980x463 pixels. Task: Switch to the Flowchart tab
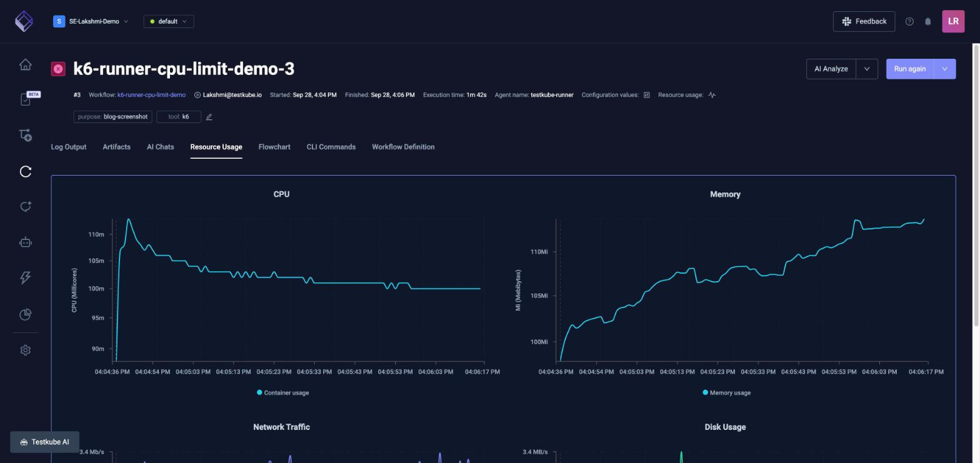coord(274,147)
